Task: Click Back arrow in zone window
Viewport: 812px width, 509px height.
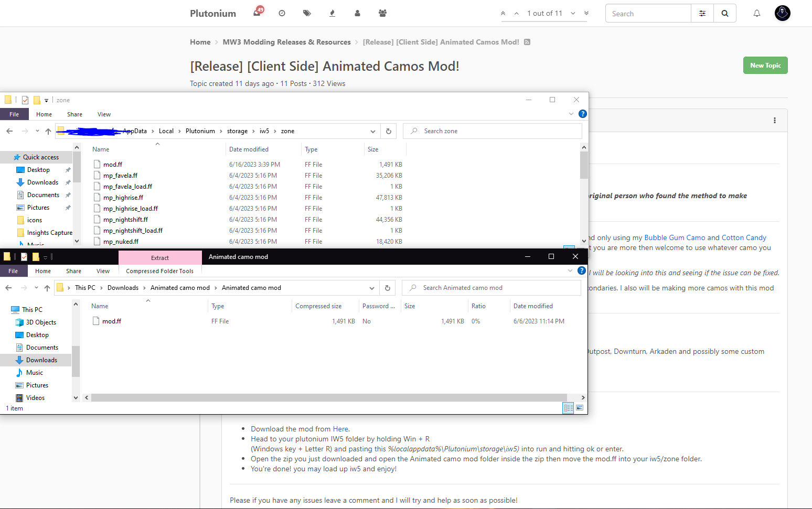Action: click(9, 131)
